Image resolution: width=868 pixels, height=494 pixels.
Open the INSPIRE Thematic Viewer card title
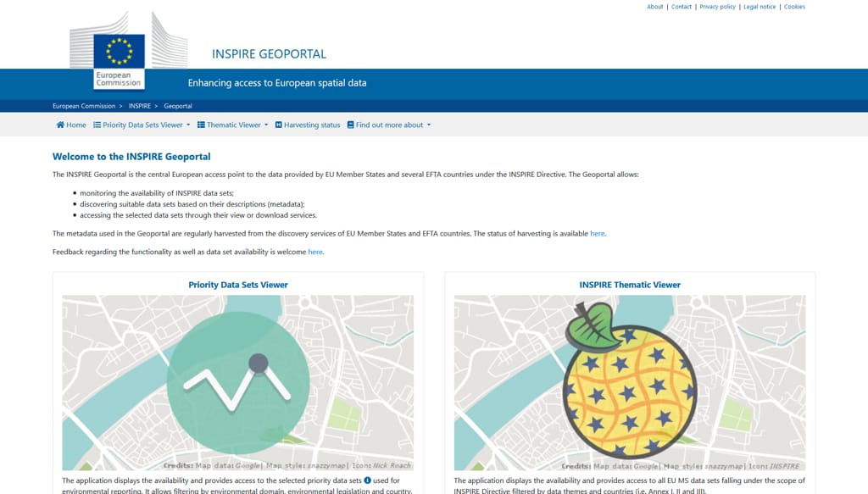tap(630, 285)
